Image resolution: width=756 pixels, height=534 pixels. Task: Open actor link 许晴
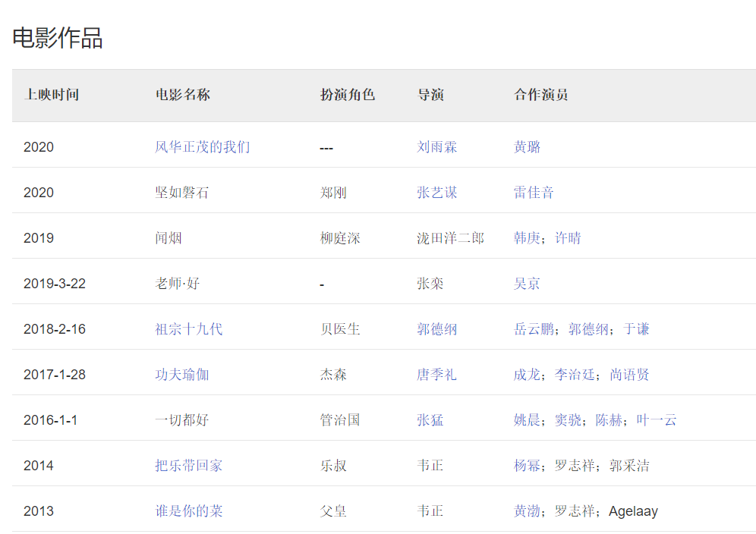point(568,237)
